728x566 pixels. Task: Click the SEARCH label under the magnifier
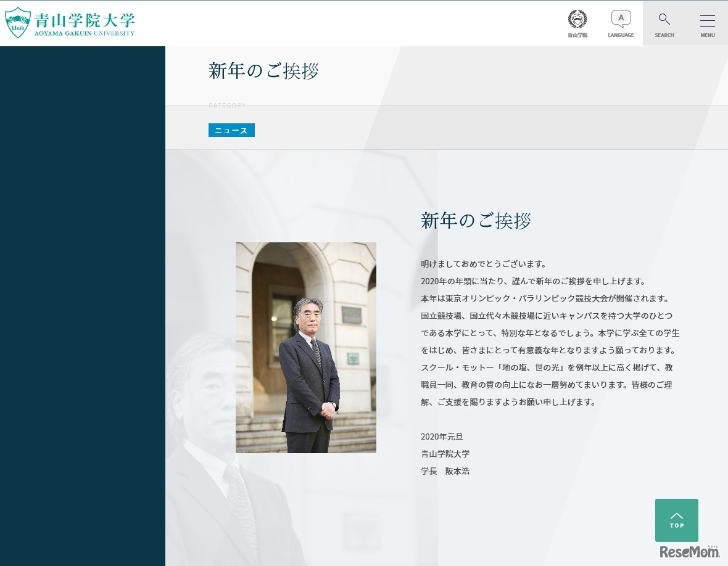click(664, 35)
